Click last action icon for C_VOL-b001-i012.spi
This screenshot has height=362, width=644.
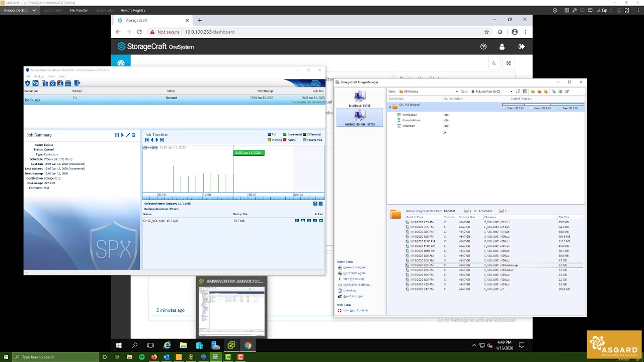click(321, 221)
